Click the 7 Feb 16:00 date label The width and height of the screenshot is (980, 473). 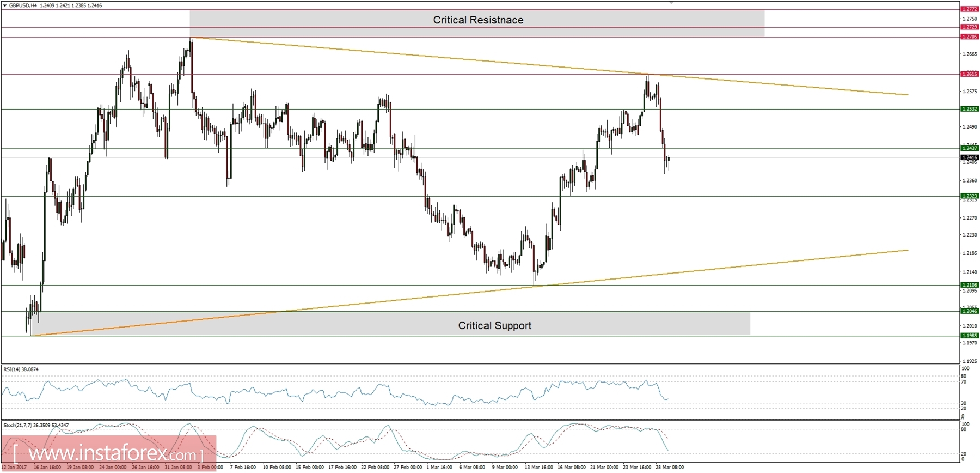point(243,468)
